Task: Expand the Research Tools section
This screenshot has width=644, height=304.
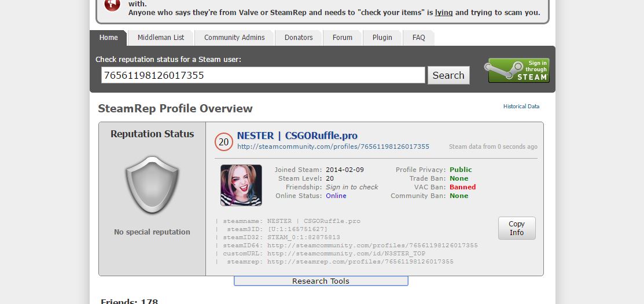Action: point(321,281)
